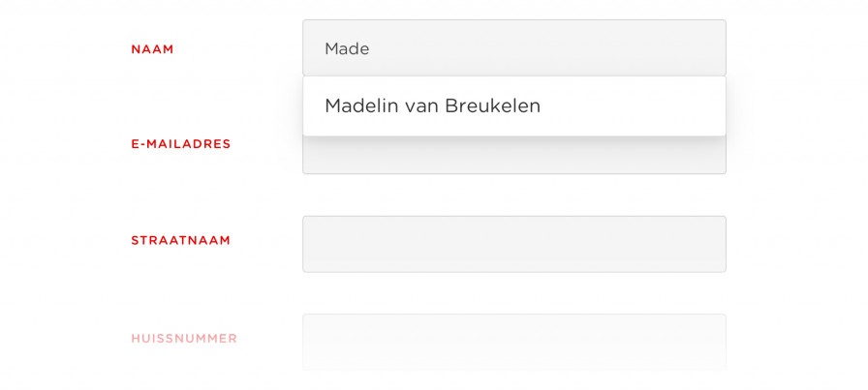Click empty right side of suggestion row

659,106
